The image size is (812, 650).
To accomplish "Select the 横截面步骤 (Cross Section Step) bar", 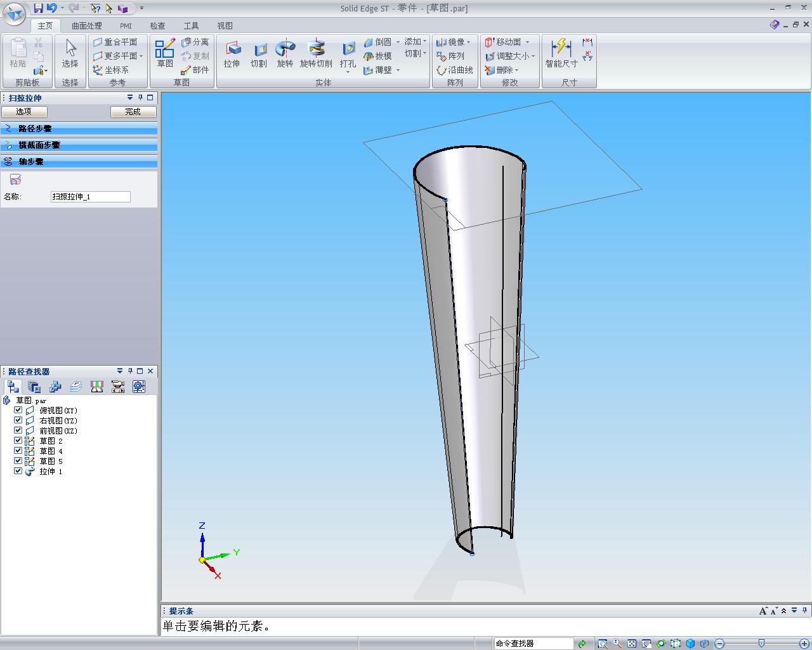I will coord(79,145).
